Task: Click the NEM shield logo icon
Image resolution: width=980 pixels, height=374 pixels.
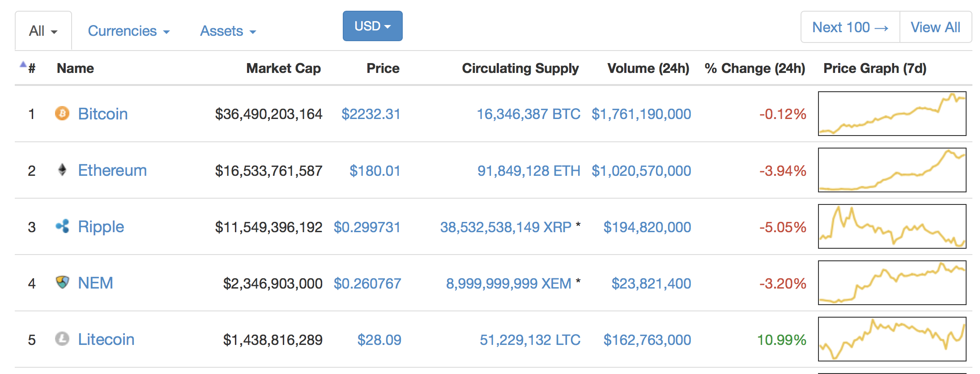Action: pyautogui.click(x=62, y=282)
